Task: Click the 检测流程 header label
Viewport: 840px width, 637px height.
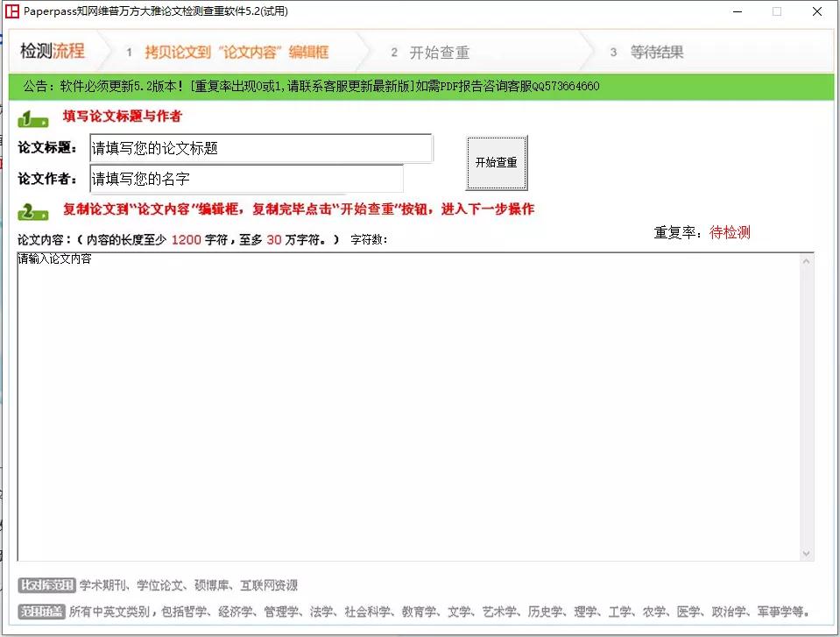Action: (x=53, y=51)
